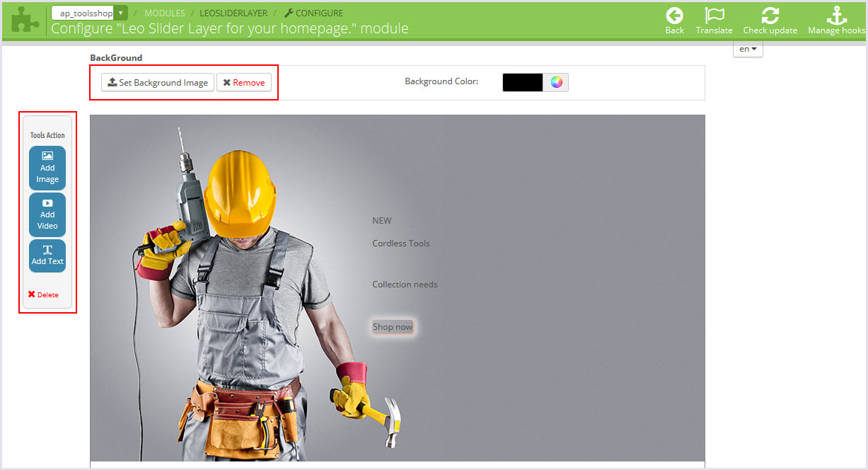Select the Shop now layer
The height and width of the screenshot is (470, 868).
393,327
